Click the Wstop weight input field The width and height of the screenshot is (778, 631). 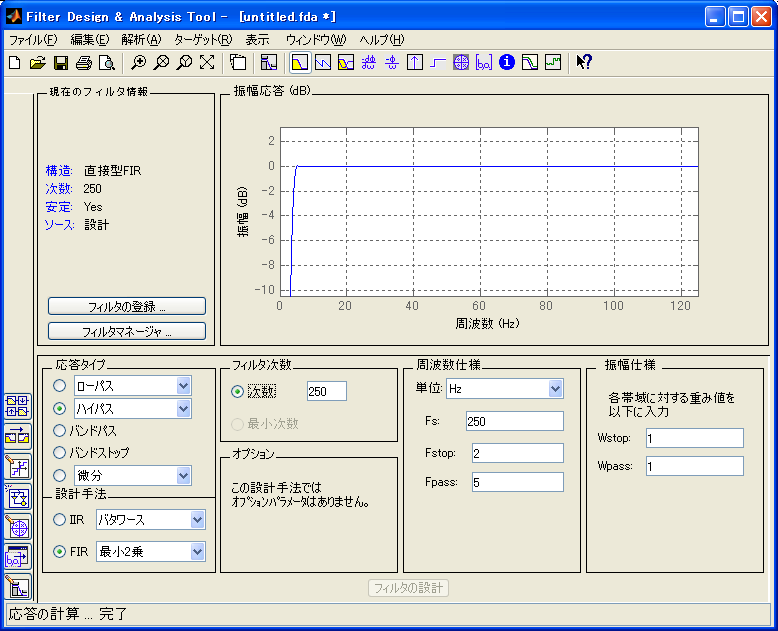click(695, 438)
